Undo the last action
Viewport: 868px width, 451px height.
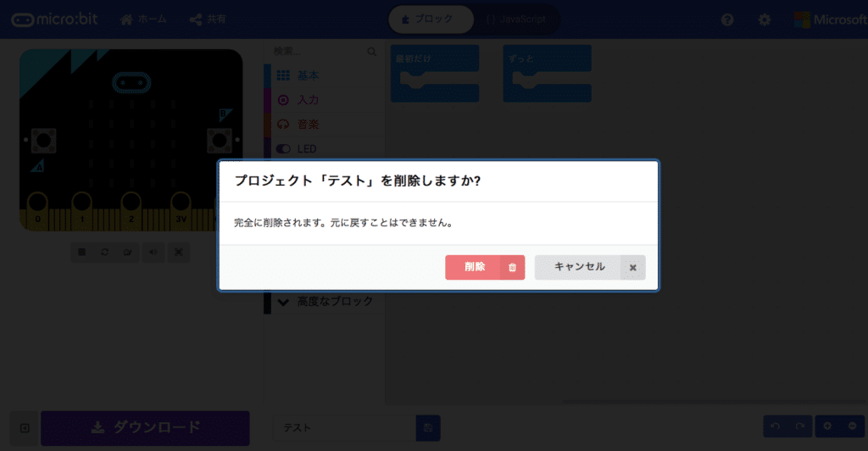click(776, 426)
